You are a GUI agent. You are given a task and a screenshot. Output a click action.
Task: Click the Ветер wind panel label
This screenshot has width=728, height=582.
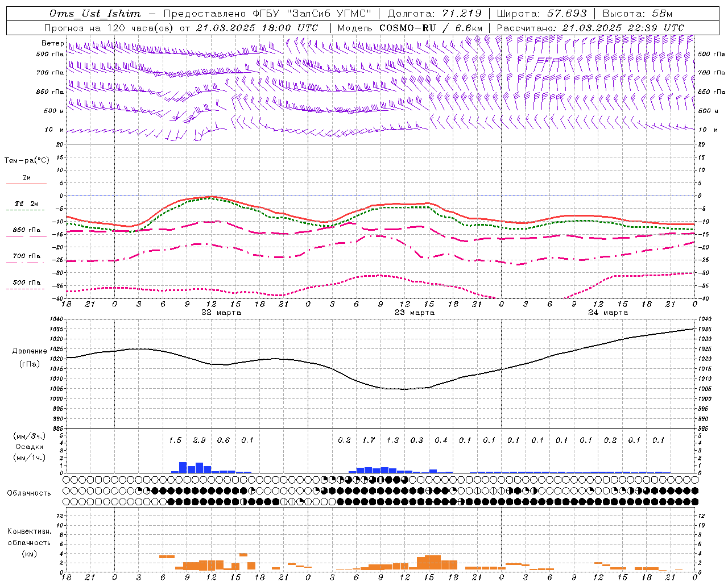pos(52,43)
